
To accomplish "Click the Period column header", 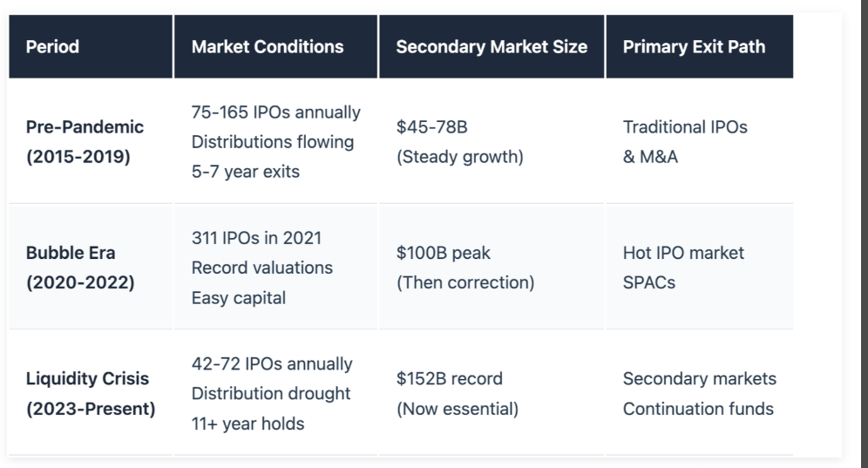I will (x=52, y=47).
